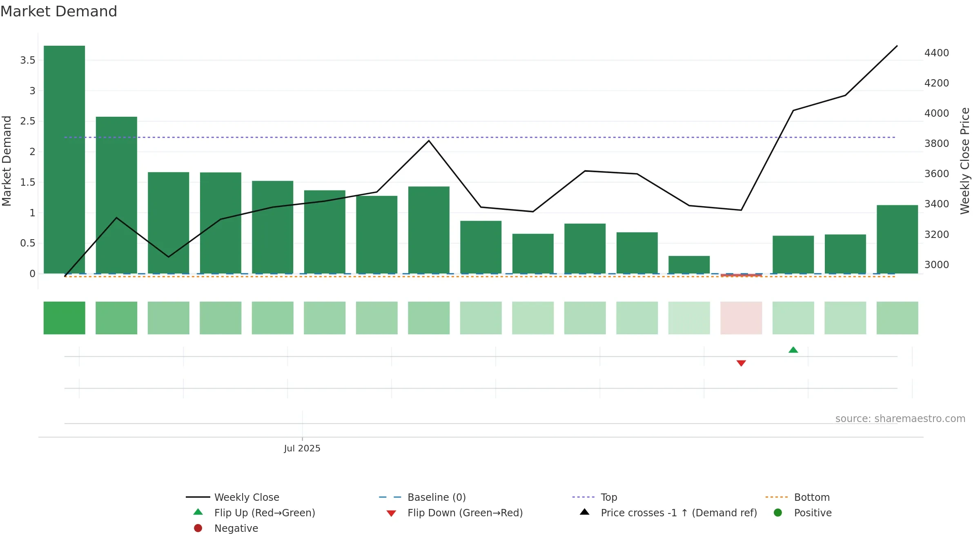Toggle the Negative legend entry
Image resolution: width=980 pixels, height=551 pixels.
pyautogui.click(x=226, y=528)
